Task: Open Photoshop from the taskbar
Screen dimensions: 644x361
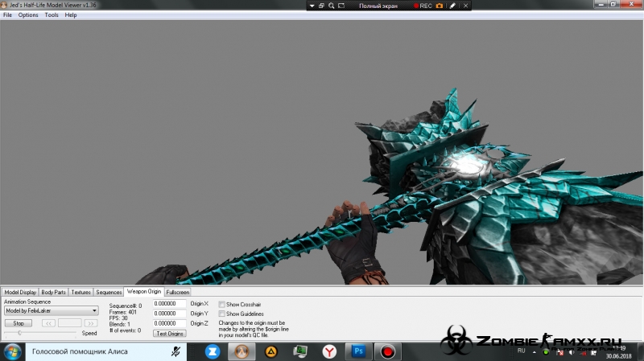Action: click(x=358, y=351)
